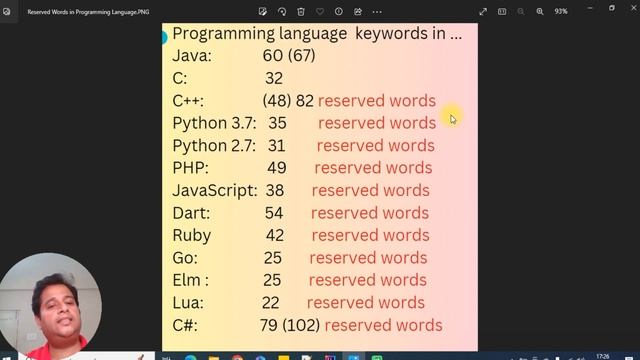
Task: Click the 'Elm :' label
Action: pyautogui.click(x=190, y=280)
